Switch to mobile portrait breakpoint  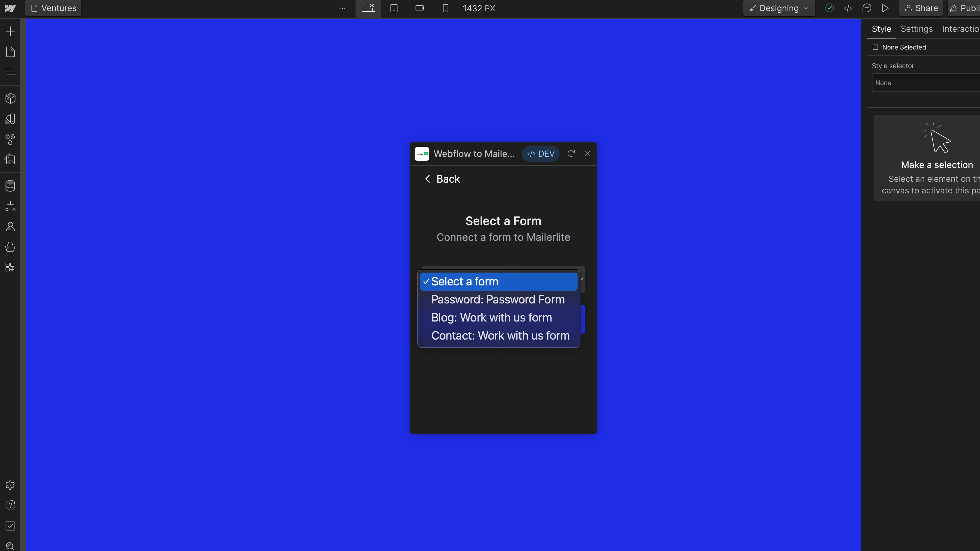tap(445, 8)
